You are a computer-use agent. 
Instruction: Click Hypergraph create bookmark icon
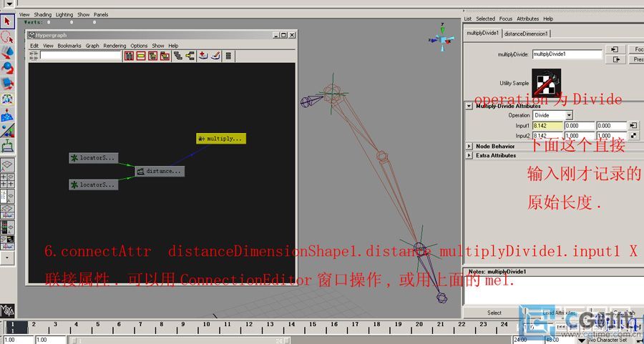pyautogui.click(x=203, y=56)
